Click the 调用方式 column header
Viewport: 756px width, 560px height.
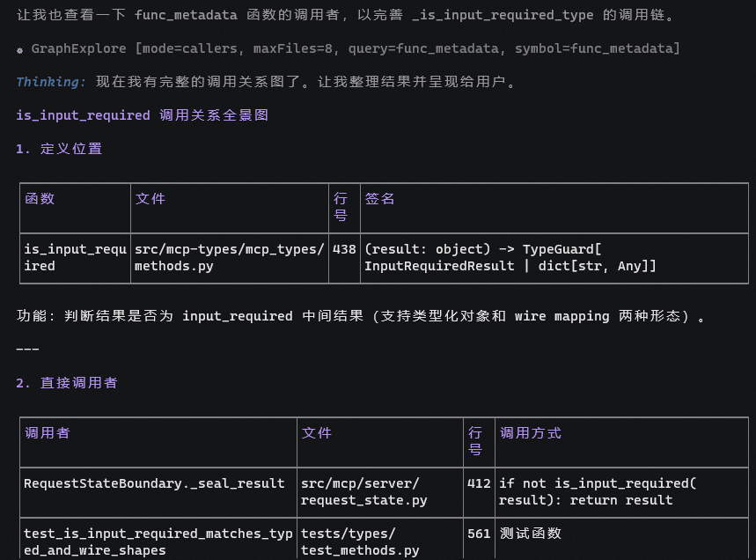pos(531,433)
